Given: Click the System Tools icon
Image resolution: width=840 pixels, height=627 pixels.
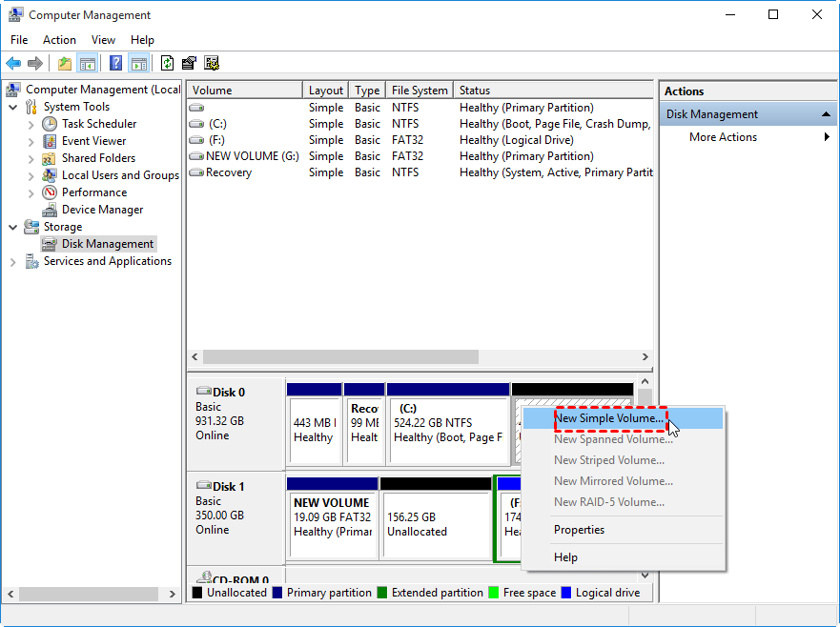Looking at the screenshot, I should point(31,107).
